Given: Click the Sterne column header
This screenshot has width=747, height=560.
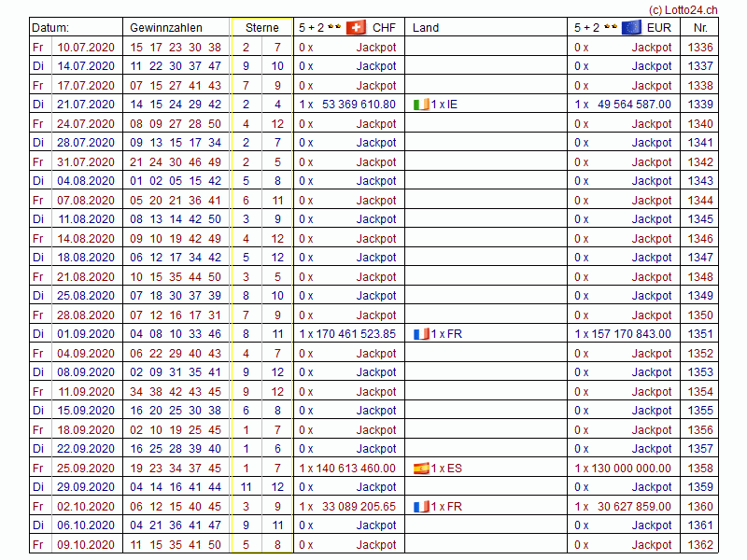Looking at the screenshot, I should click(262, 28).
